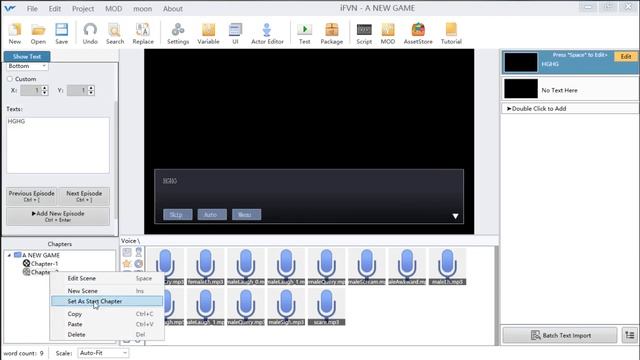
Task: Open the Tutorial book icon
Action: [451, 33]
